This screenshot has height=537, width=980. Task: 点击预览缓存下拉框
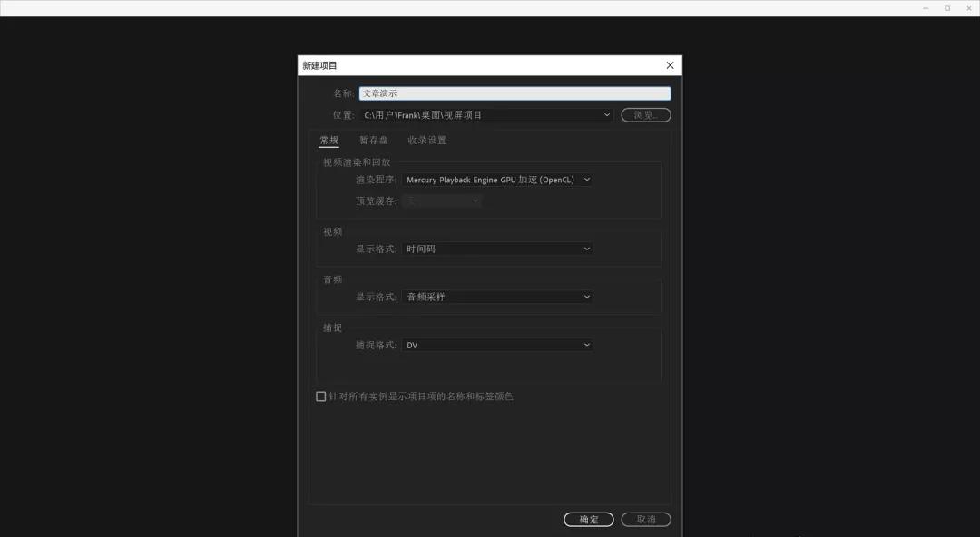[x=442, y=200]
